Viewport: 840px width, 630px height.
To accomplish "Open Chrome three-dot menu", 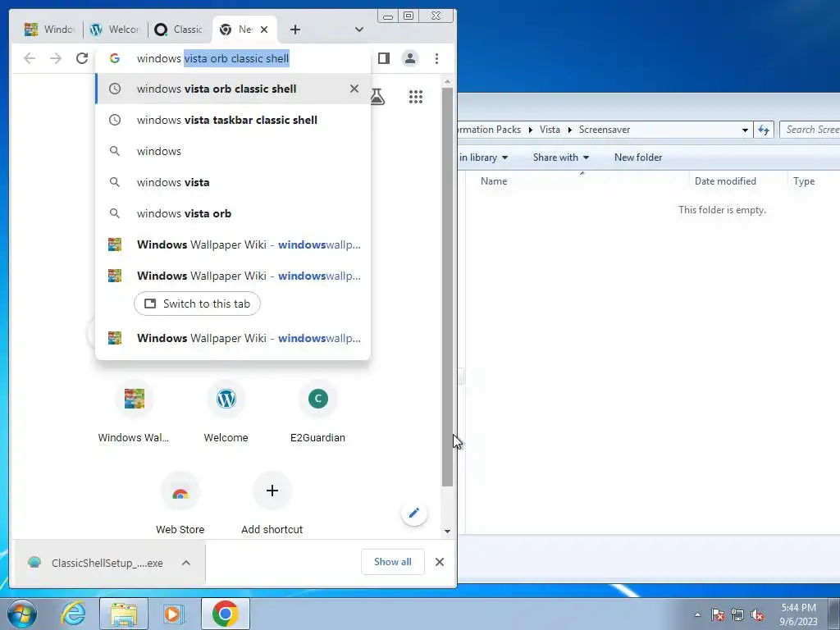I will 436,58.
